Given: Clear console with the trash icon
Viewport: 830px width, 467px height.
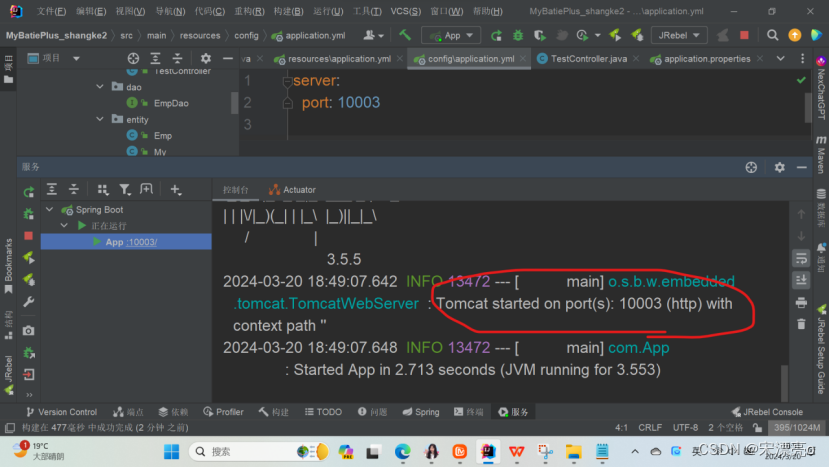Looking at the screenshot, I should point(800,324).
